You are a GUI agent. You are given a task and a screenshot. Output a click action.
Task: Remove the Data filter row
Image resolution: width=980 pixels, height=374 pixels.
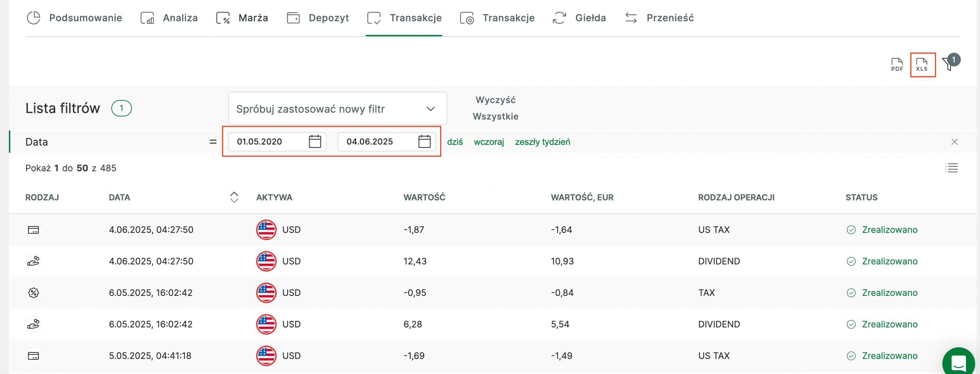954,142
